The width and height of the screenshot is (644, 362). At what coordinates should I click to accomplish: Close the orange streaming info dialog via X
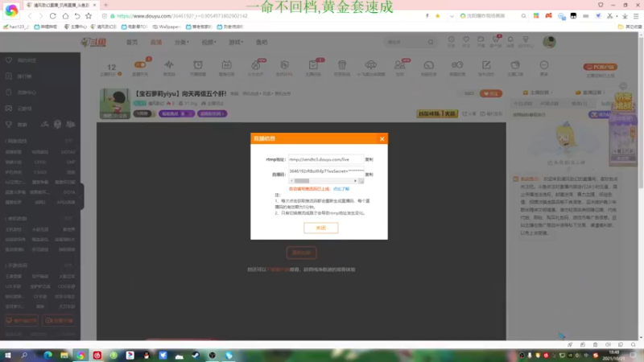pos(382,138)
